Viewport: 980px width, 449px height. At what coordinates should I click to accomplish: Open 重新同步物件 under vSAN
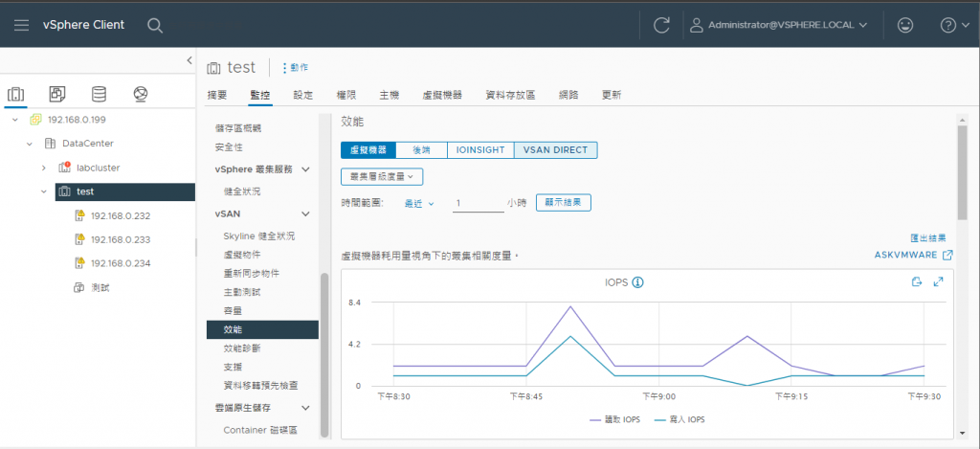point(252,273)
